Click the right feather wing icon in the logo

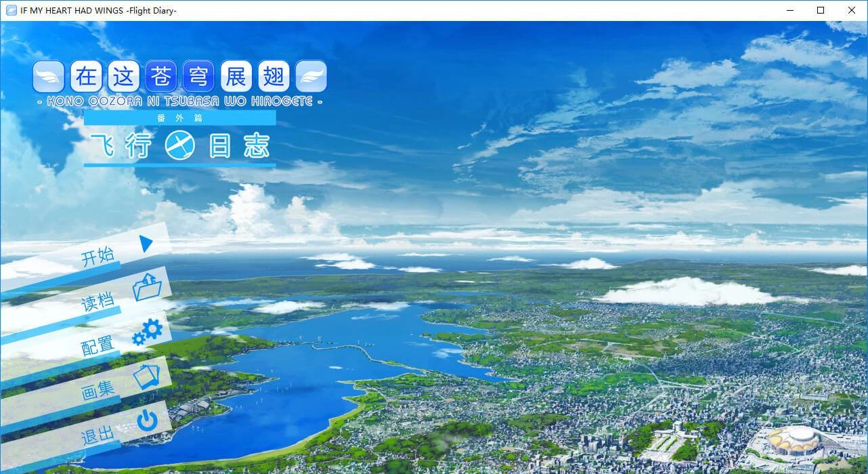coord(312,76)
